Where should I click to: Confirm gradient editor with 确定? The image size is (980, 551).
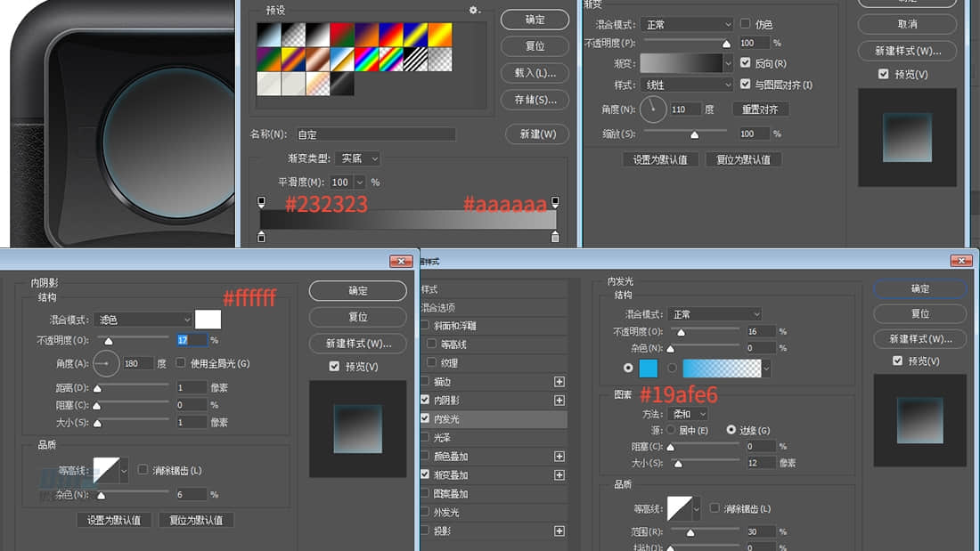535,20
